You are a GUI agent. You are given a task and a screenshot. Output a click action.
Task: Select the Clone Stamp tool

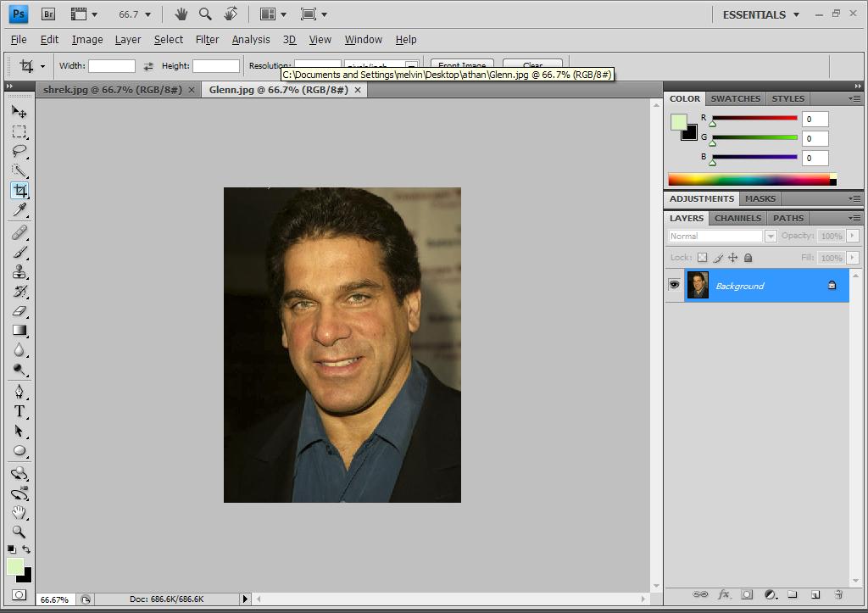[x=19, y=272]
